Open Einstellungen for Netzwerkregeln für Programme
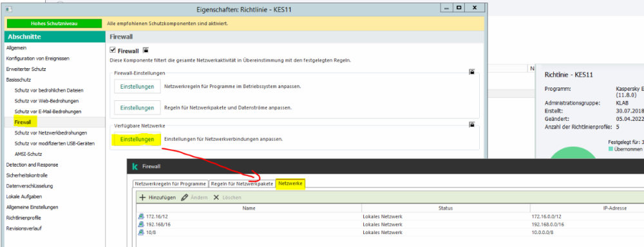644x247 pixels. (x=137, y=87)
